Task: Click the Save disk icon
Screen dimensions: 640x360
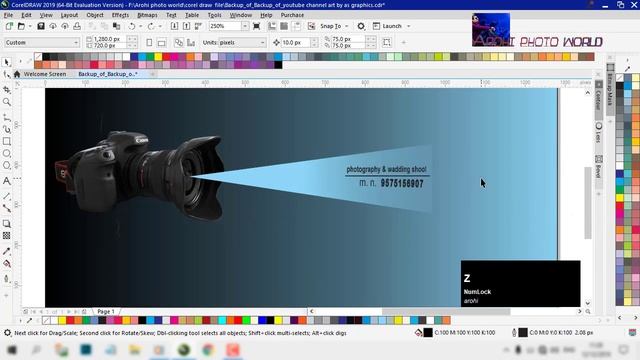Action: pyautogui.click(x=41, y=26)
